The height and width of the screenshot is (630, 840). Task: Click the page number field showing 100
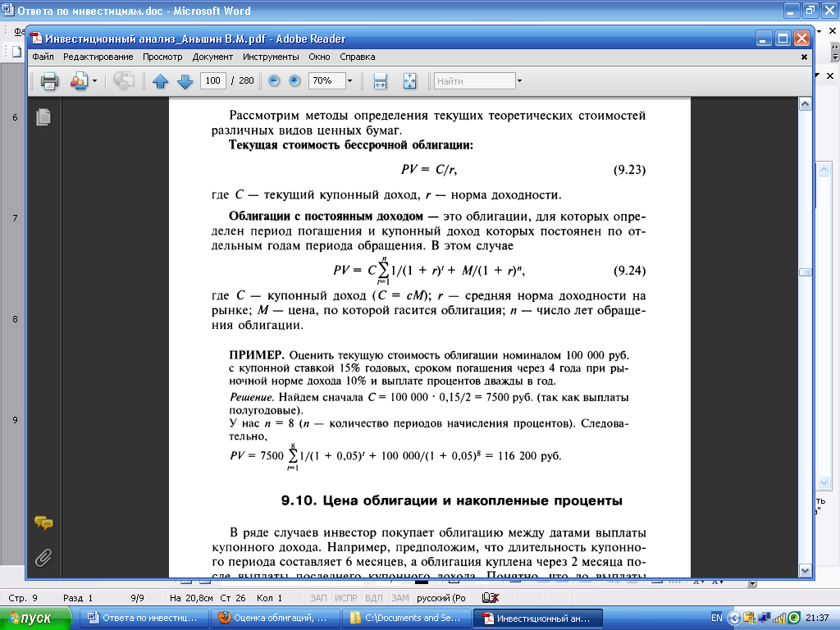pos(212,81)
